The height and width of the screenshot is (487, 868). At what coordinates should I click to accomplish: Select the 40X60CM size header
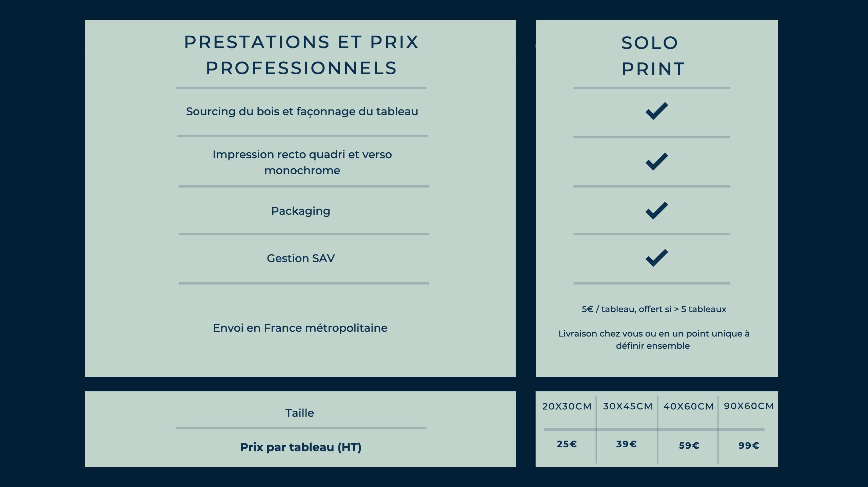(688, 406)
